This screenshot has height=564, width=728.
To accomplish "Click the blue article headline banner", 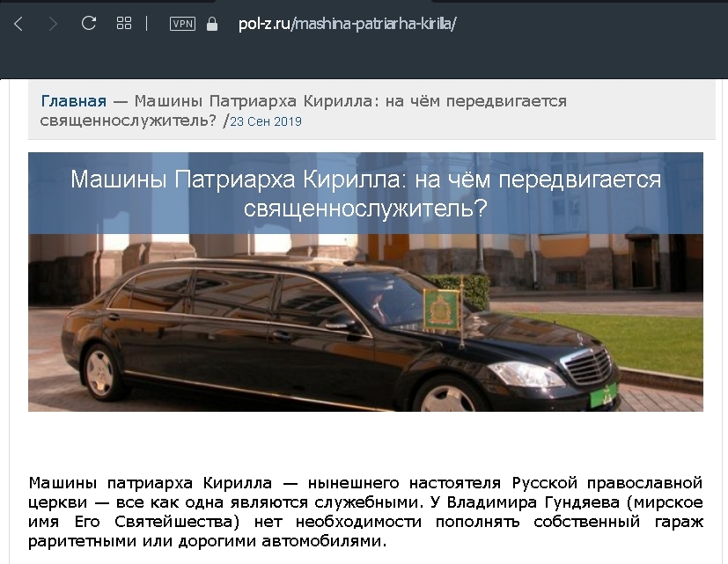I will tap(365, 193).
